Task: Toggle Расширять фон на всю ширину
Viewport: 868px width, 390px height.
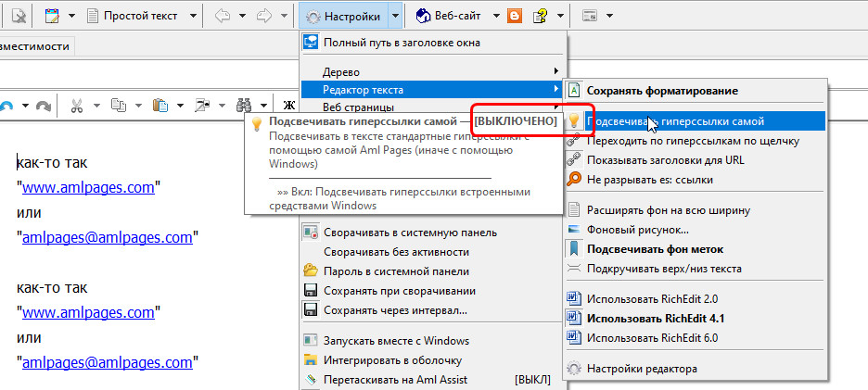Action: click(x=696, y=210)
